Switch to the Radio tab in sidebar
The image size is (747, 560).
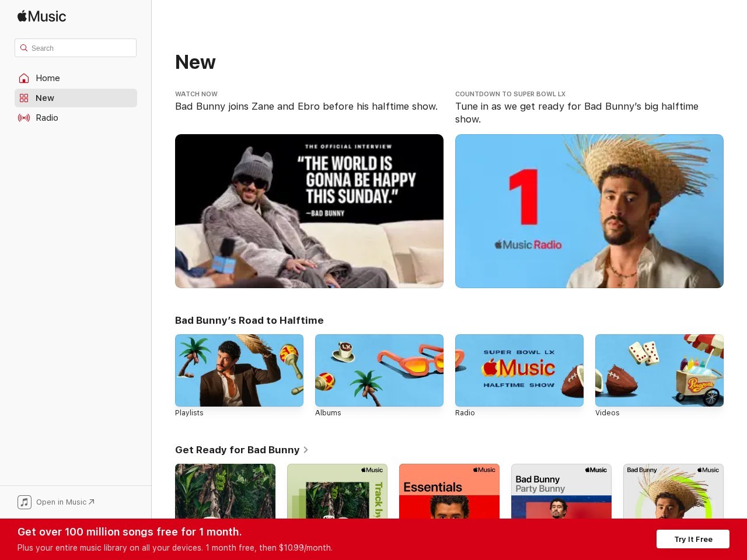[47, 118]
